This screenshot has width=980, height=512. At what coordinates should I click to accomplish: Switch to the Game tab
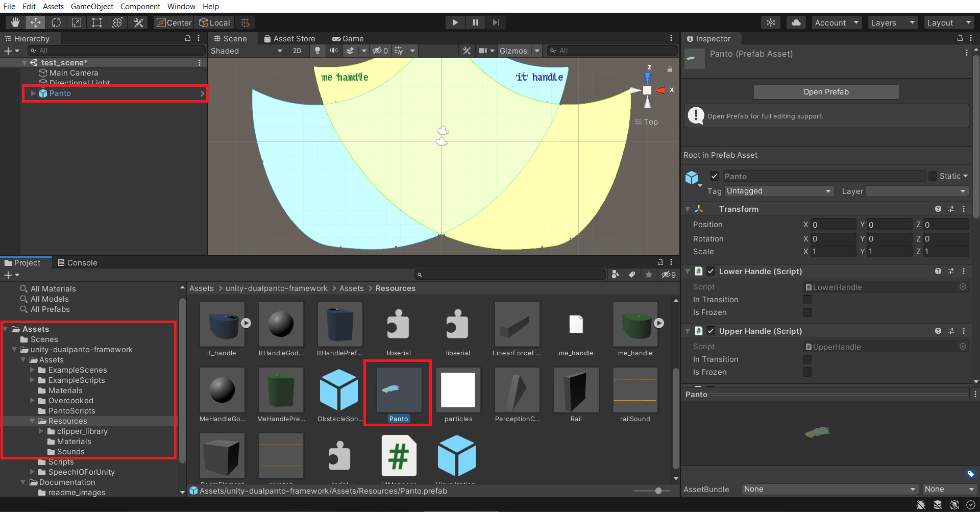(x=348, y=39)
